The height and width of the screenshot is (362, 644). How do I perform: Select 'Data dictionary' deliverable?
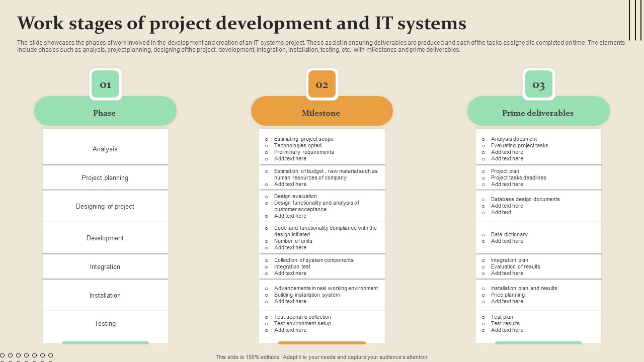click(509, 234)
